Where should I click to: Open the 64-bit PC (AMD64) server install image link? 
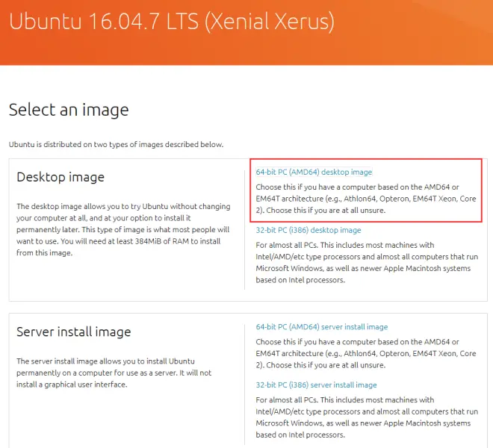click(322, 327)
